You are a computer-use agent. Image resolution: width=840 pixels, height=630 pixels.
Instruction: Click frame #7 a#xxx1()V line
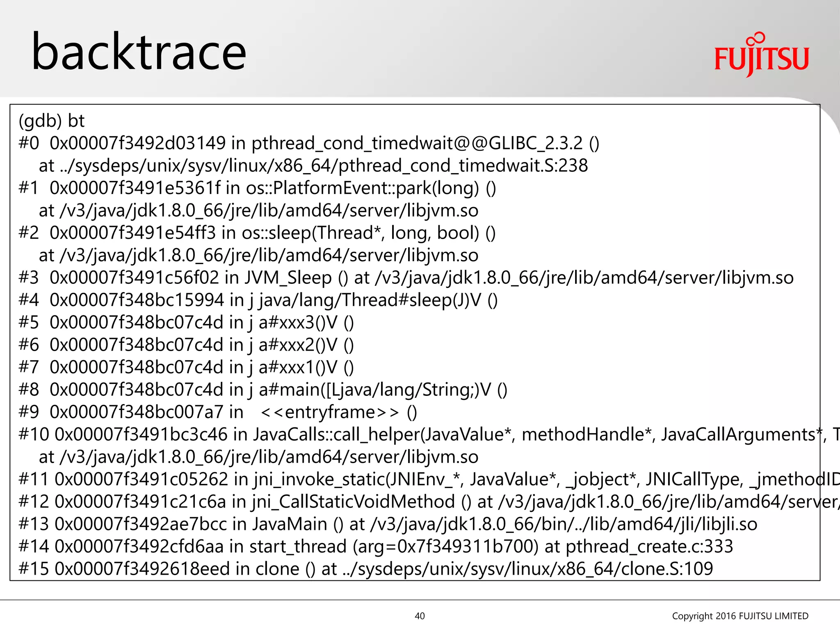click(186, 367)
